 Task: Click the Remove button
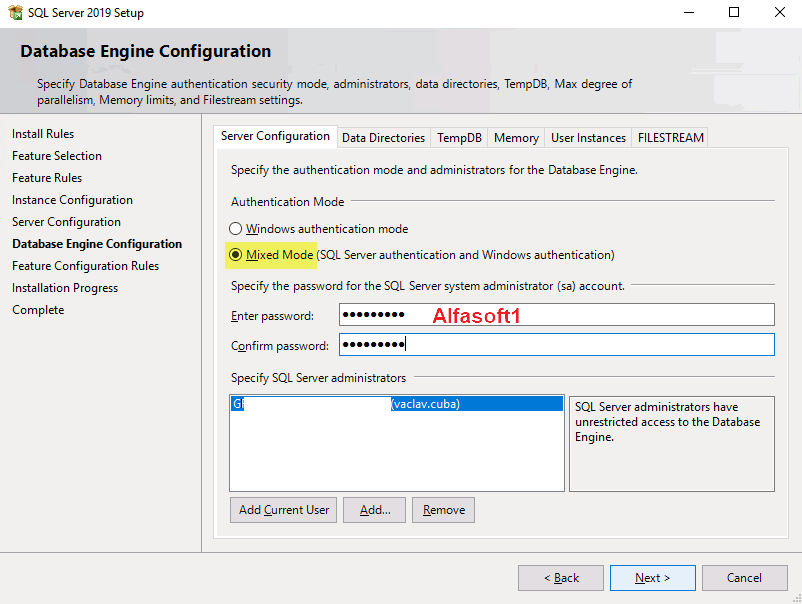(443, 510)
